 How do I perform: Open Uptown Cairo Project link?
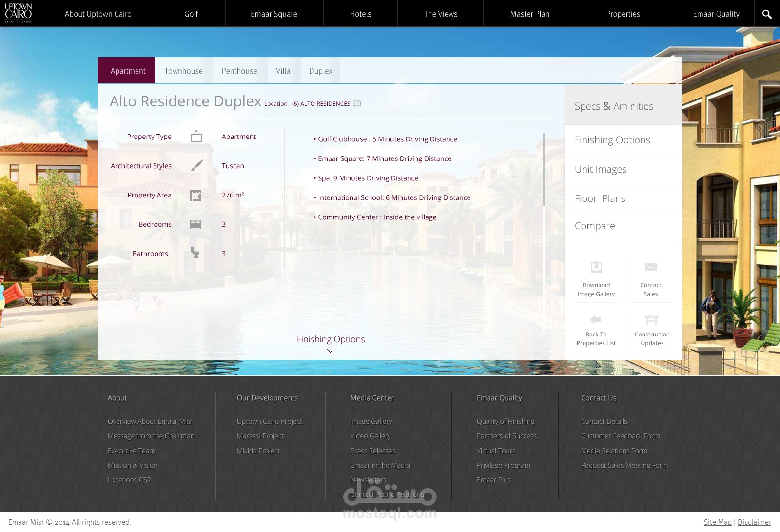(x=270, y=421)
